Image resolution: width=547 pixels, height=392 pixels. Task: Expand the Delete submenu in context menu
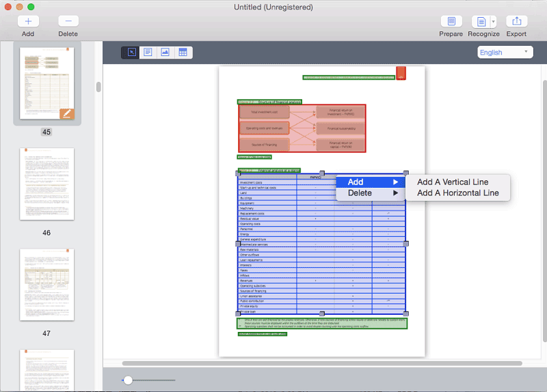coord(370,193)
